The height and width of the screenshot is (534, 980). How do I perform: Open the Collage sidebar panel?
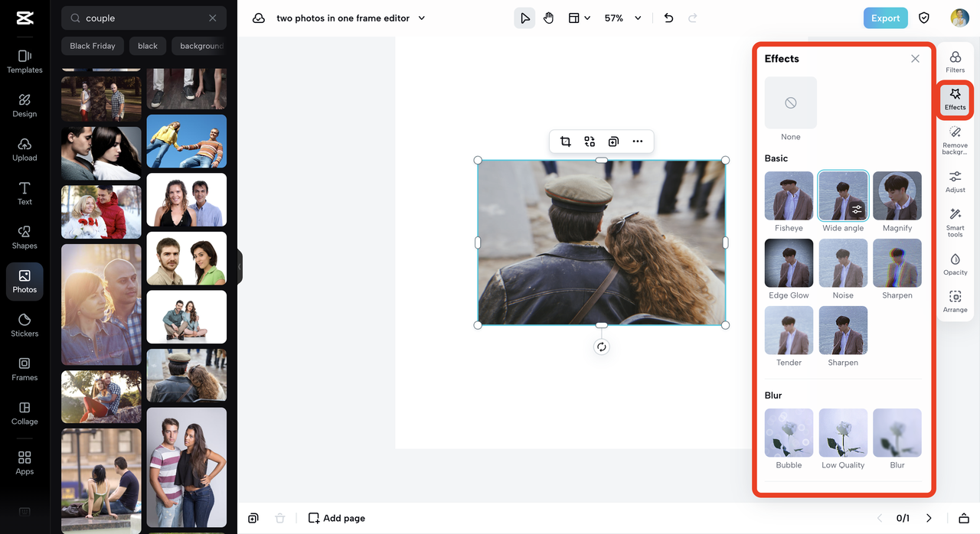point(24,413)
